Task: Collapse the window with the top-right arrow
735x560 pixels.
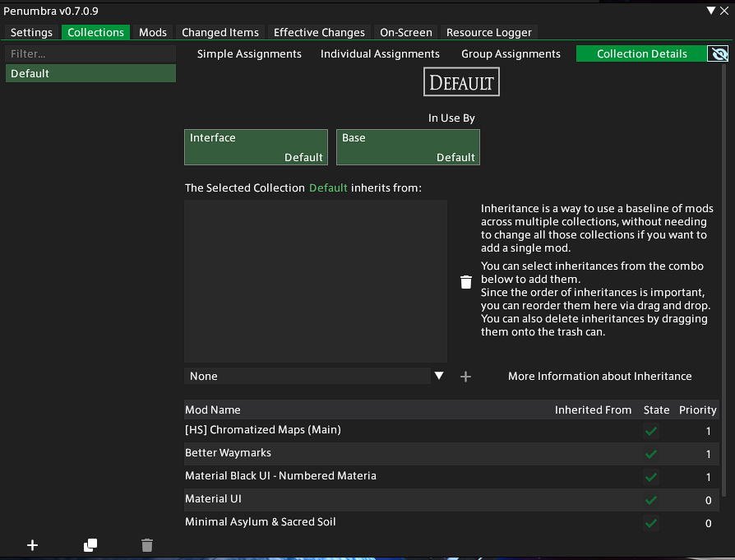Action: [x=712, y=10]
